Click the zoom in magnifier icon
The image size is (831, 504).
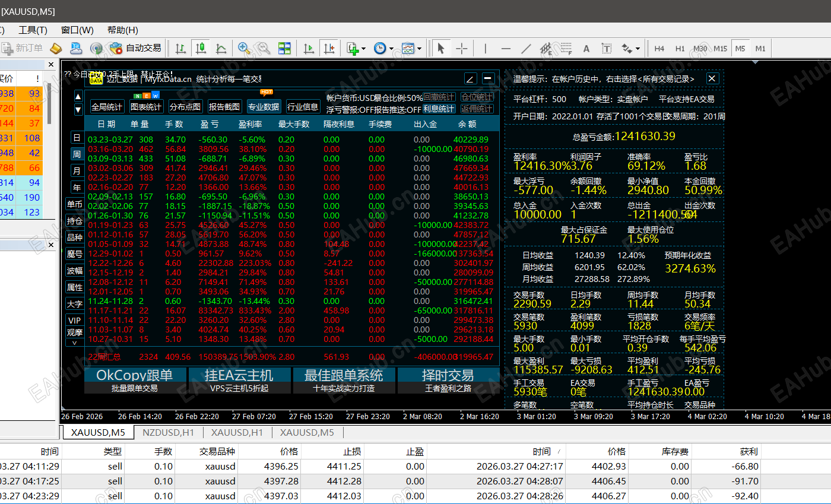[x=243, y=48]
